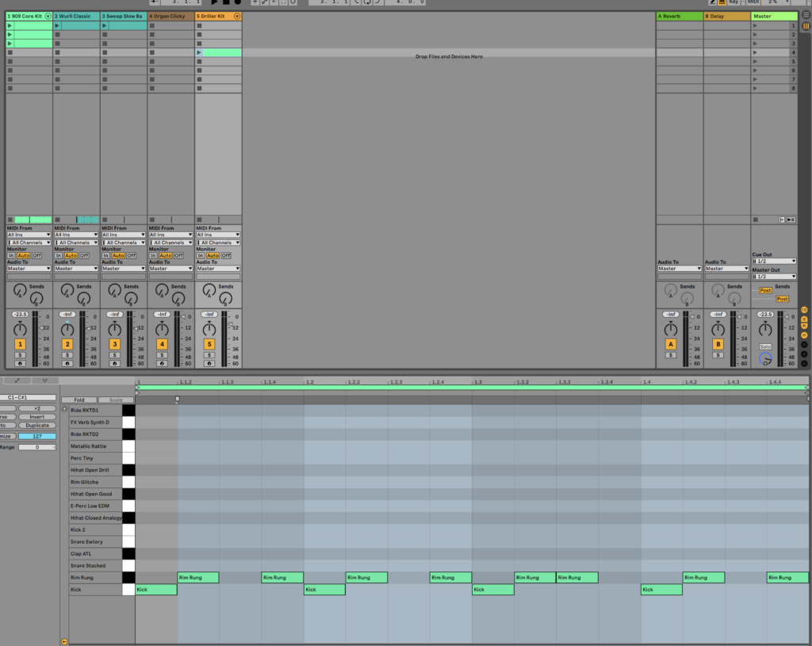Solo the Organ Clicky track
The width and height of the screenshot is (812, 646).
(162, 355)
